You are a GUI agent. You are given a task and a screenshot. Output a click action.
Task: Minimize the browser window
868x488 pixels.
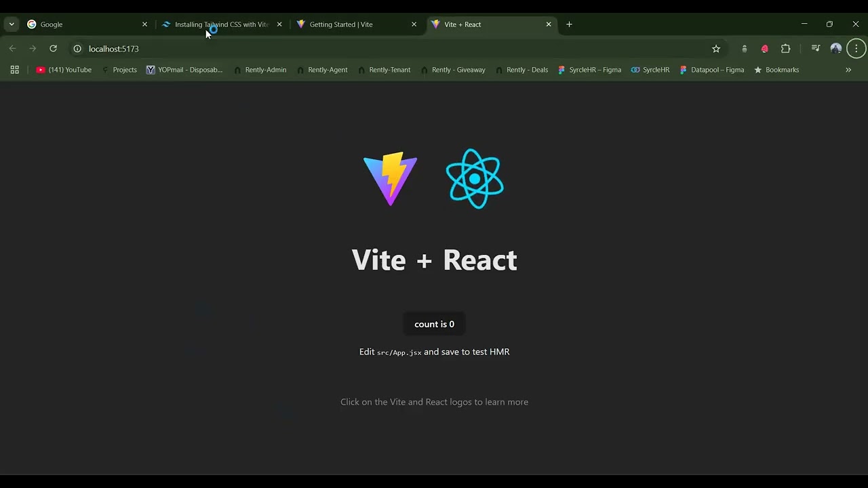tap(804, 24)
